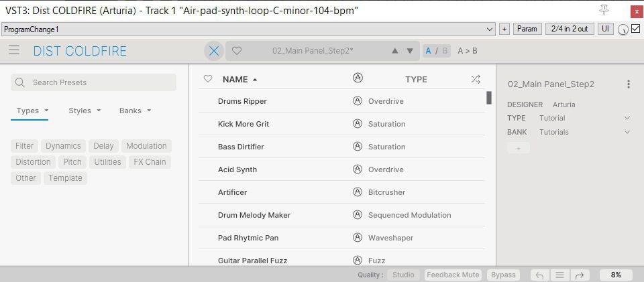Screen dimensions: 644x282
Task: Copy settings with A > B
Action: [x=468, y=51]
